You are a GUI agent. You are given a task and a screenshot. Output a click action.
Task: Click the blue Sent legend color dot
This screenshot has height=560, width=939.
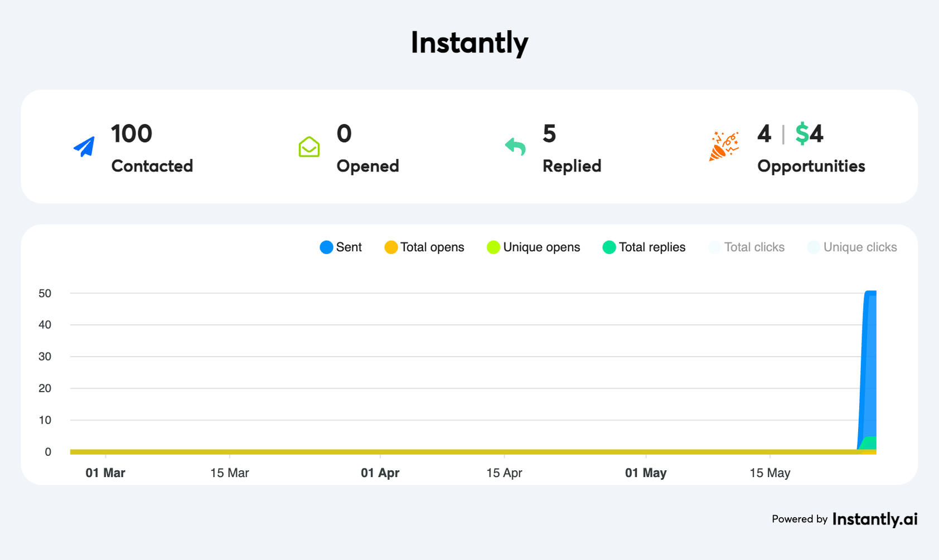pyautogui.click(x=326, y=247)
